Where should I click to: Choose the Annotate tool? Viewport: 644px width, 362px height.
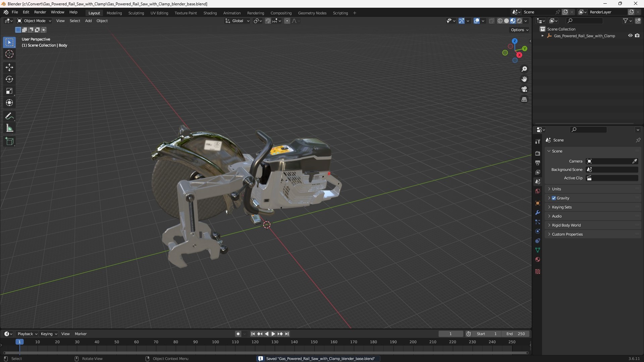(x=9, y=116)
